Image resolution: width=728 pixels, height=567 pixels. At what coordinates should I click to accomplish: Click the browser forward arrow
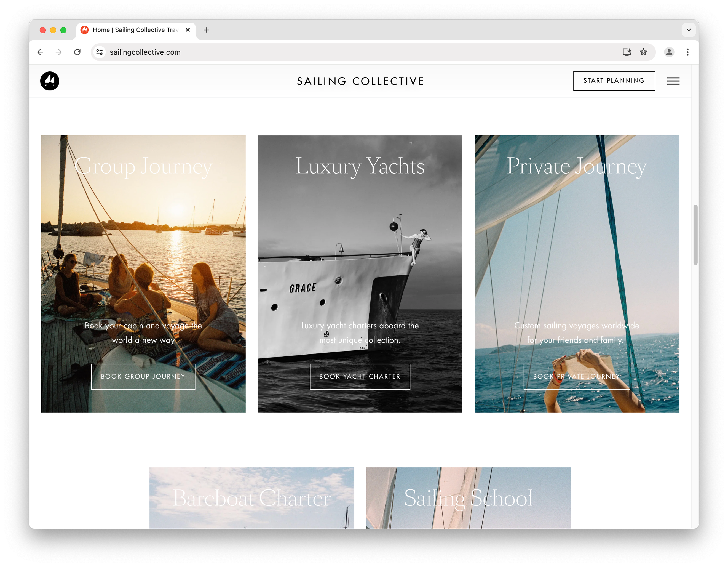click(59, 52)
